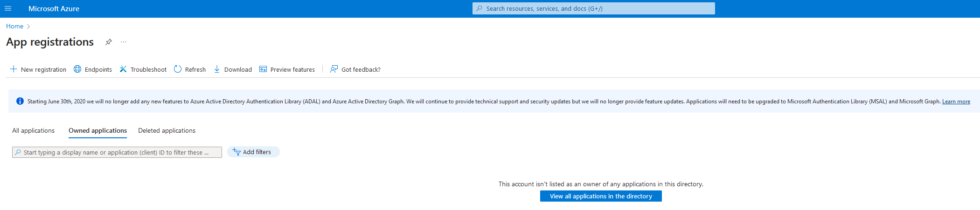This screenshot has height=210, width=980.
Task: Click the Got feedback person icon
Action: click(334, 69)
